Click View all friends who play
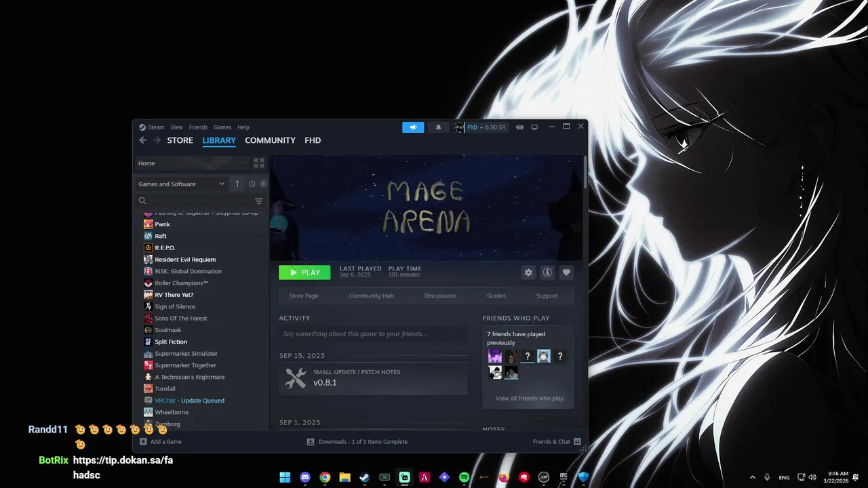Screen dimensions: 868x488 click(x=529, y=398)
